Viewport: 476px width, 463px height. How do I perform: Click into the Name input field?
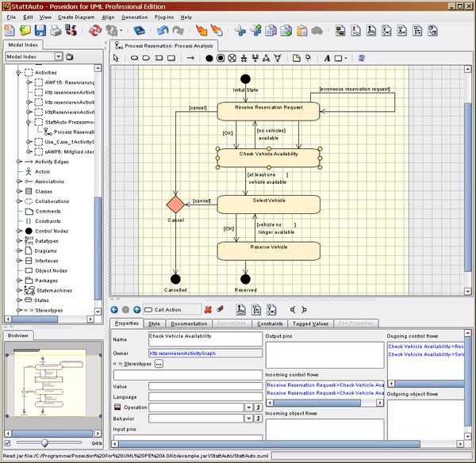pyautogui.click(x=205, y=339)
